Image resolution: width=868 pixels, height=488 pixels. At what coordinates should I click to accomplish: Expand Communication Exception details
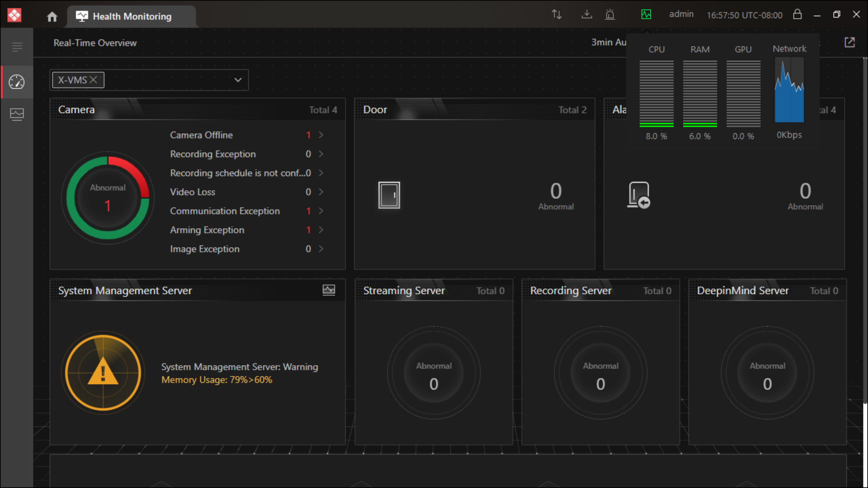tap(321, 211)
